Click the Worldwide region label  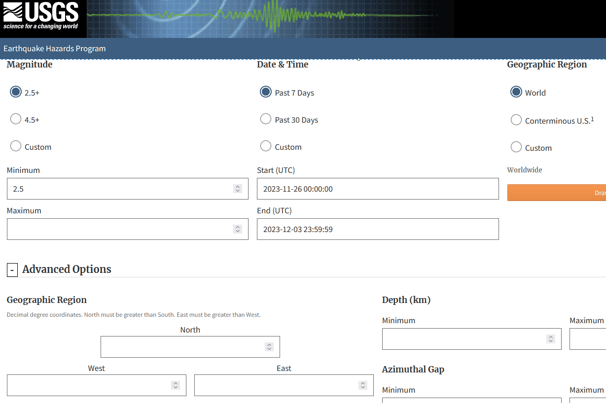[x=524, y=170]
